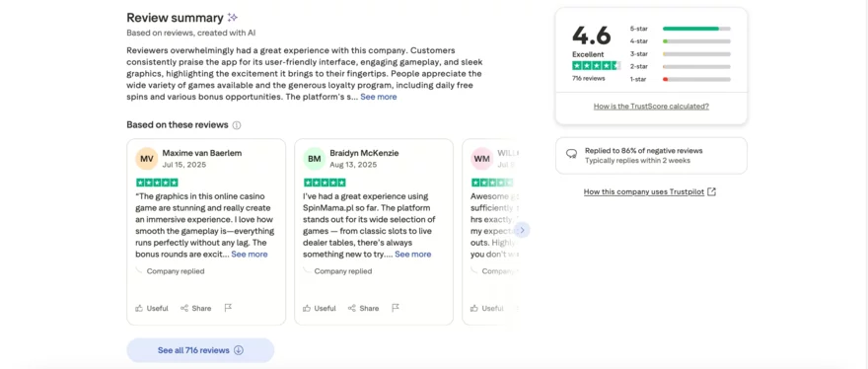The height and width of the screenshot is (369, 868).
Task: Filter by 4-star rating bar
Action: click(x=681, y=41)
